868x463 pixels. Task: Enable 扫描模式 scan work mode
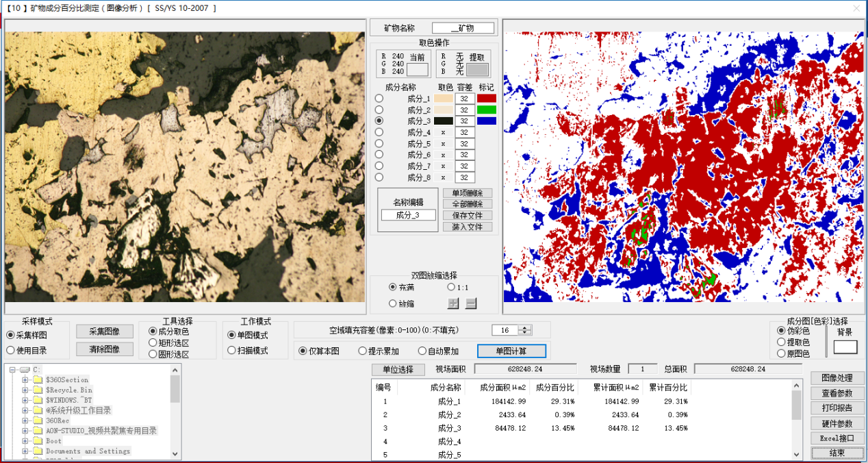click(x=232, y=351)
